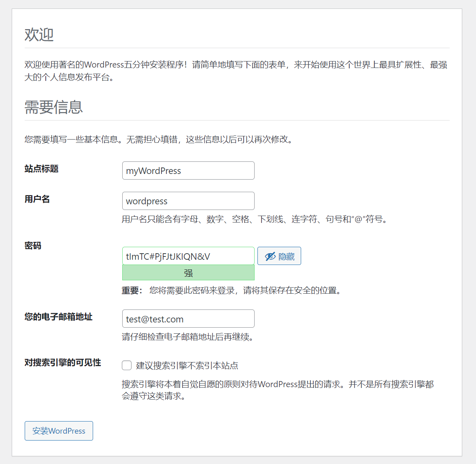Click the green password strength bar showing 强
This screenshot has width=476, height=464.
[188, 272]
